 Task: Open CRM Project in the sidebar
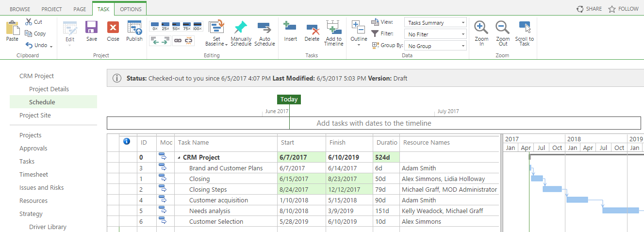tap(36, 76)
